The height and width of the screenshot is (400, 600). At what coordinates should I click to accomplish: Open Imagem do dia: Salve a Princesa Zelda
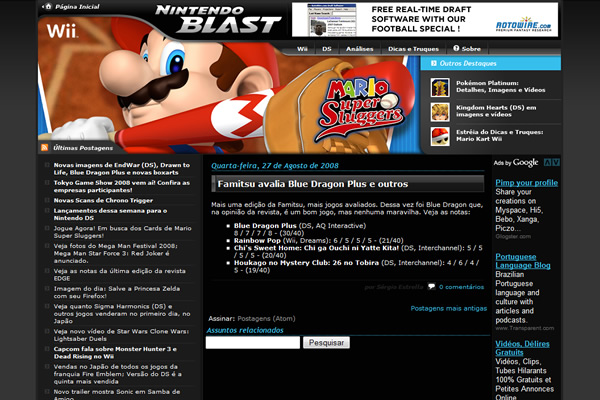click(117, 292)
